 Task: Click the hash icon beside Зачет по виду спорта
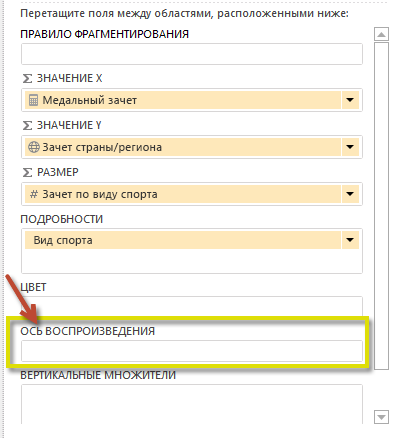click(x=34, y=194)
